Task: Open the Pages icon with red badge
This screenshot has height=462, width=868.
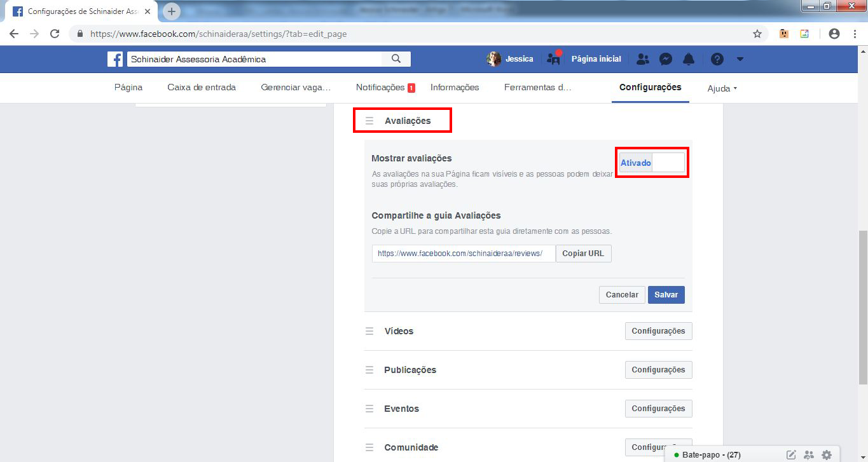Action: pos(554,58)
